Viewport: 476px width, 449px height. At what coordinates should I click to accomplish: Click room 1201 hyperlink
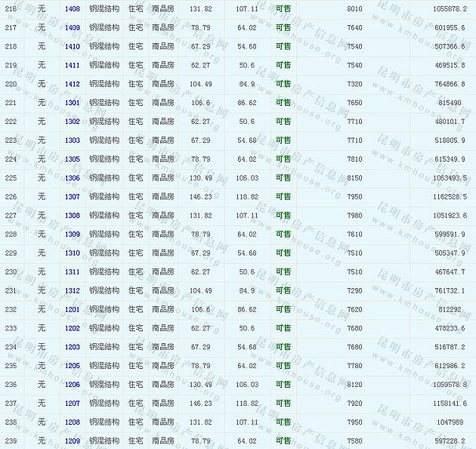(x=72, y=310)
